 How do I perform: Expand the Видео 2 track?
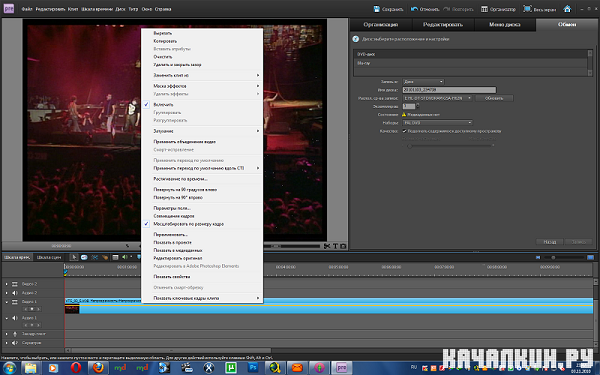click(x=7, y=284)
